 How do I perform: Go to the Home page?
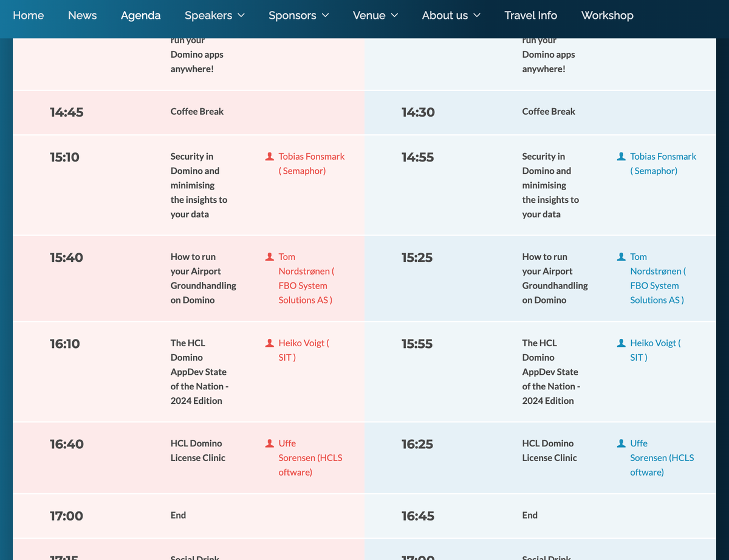pos(28,15)
